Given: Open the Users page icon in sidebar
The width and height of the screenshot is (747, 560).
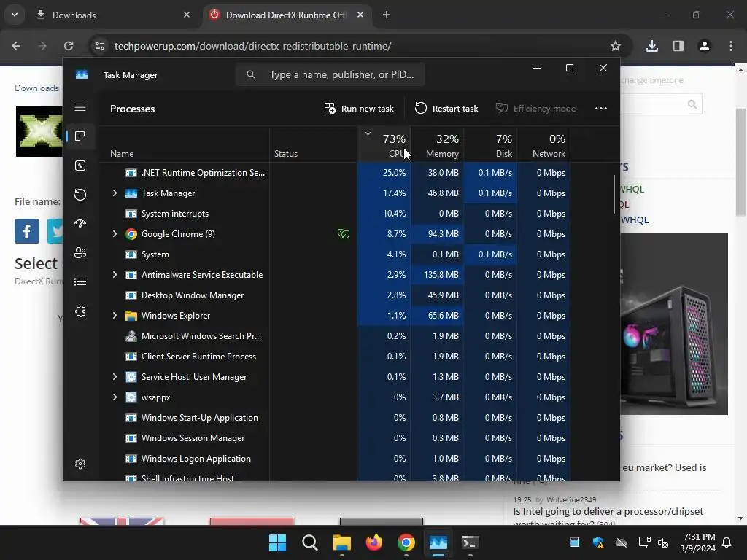Looking at the screenshot, I should point(80,252).
